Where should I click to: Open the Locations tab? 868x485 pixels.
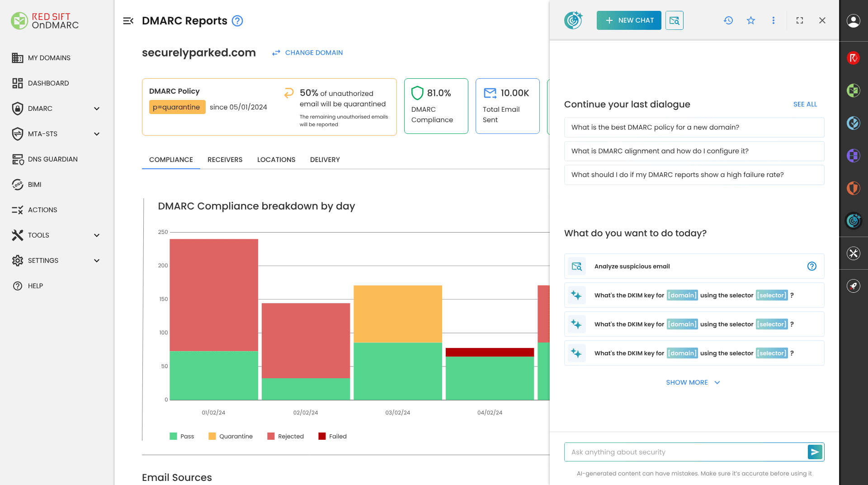[x=276, y=160]
